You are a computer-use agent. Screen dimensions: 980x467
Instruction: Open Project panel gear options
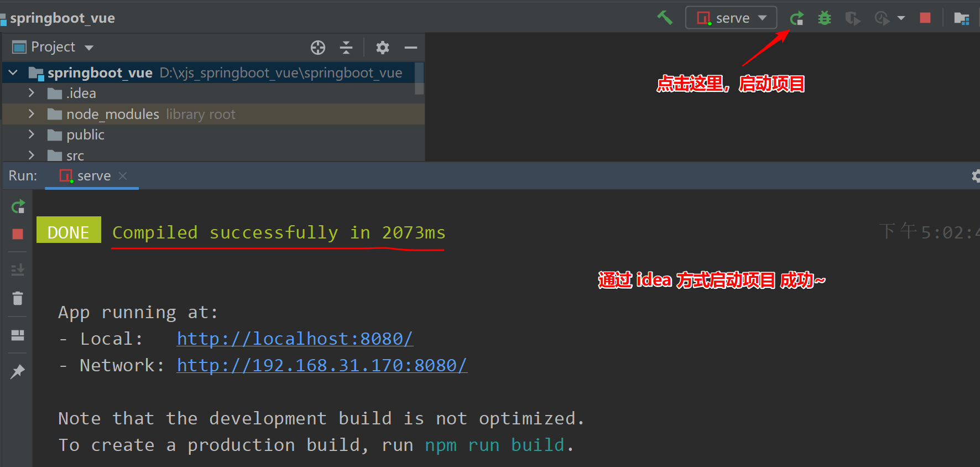383,48
